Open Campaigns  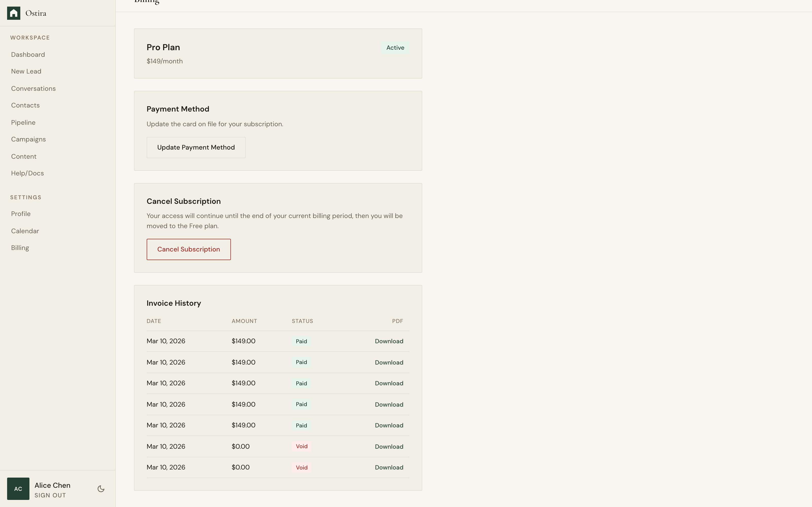[28, 139]
